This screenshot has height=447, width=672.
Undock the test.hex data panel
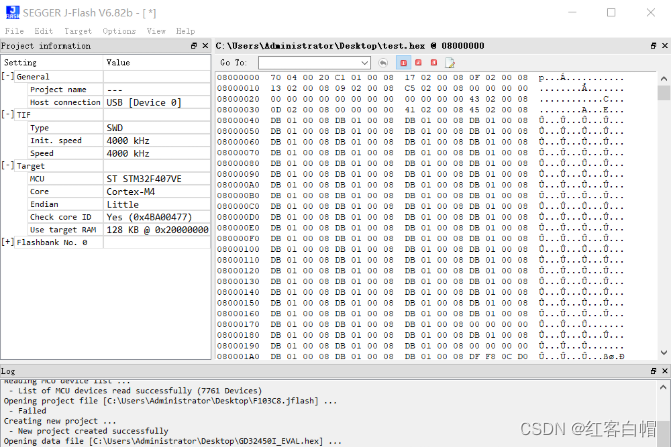click(x=653, y=46)
